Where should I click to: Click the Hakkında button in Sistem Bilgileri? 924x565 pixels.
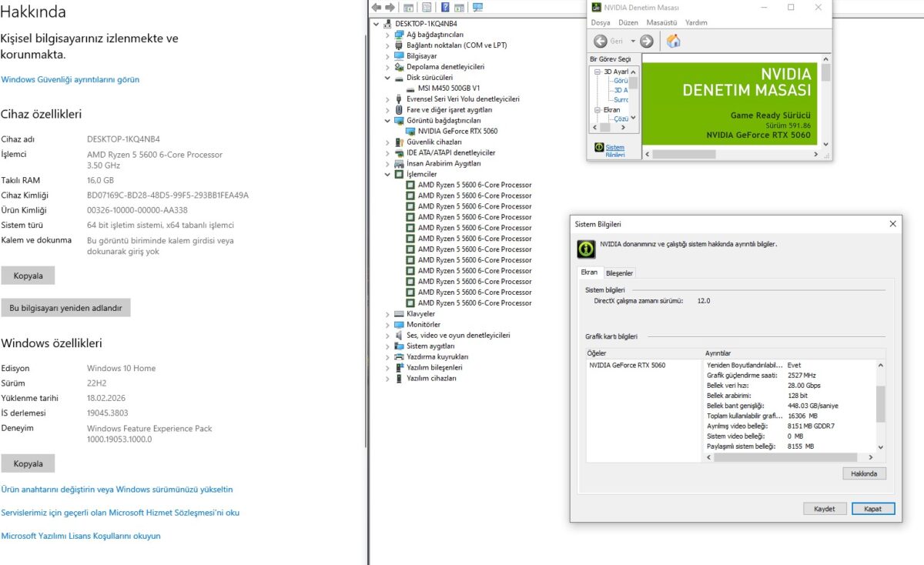click(864, 473)
